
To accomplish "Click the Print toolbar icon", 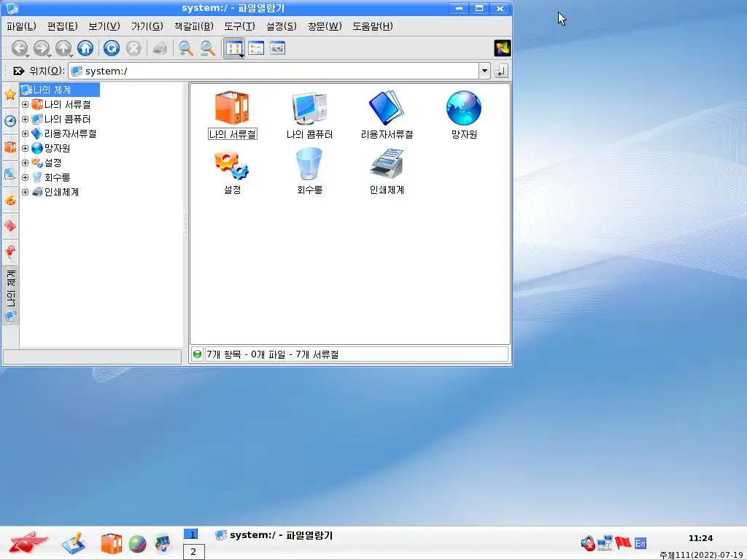I will (x=160, y=48).
